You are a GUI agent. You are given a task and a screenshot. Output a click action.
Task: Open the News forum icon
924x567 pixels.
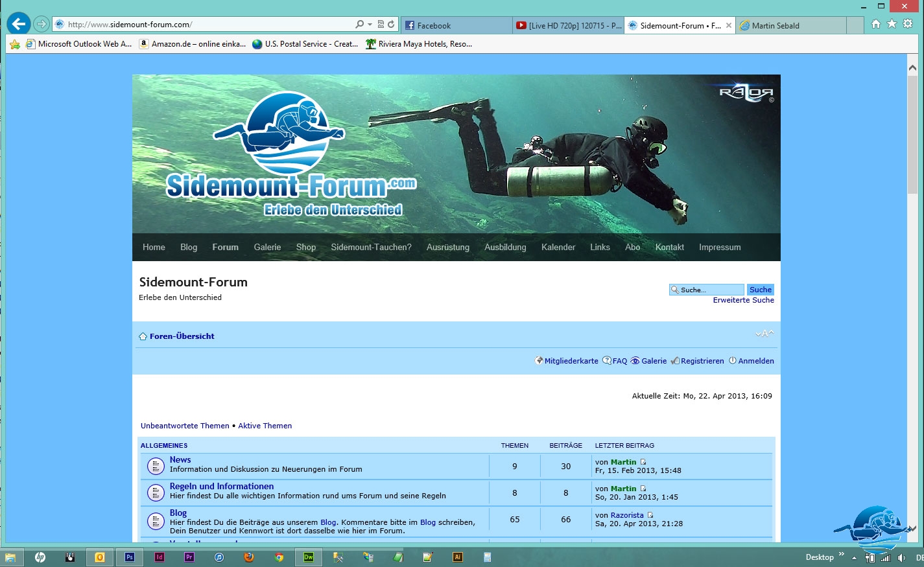pyautogui.click(x=156, y=466)
